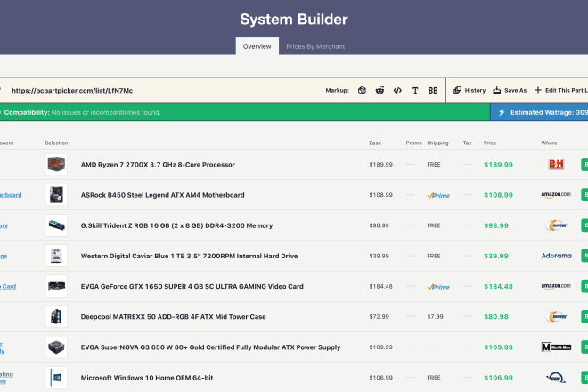Click Amazon logo in motherboard row
588x392 pixels.
[x=556, y=195]
